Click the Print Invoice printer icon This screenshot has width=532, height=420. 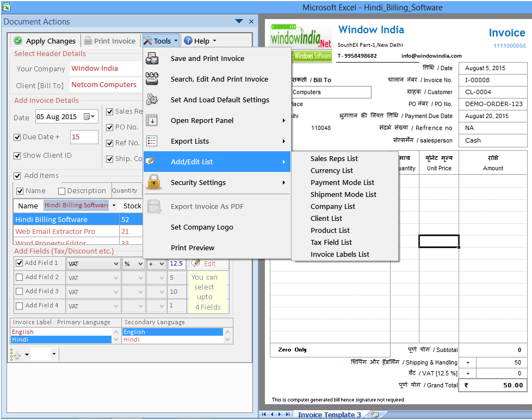coord(88,41)
